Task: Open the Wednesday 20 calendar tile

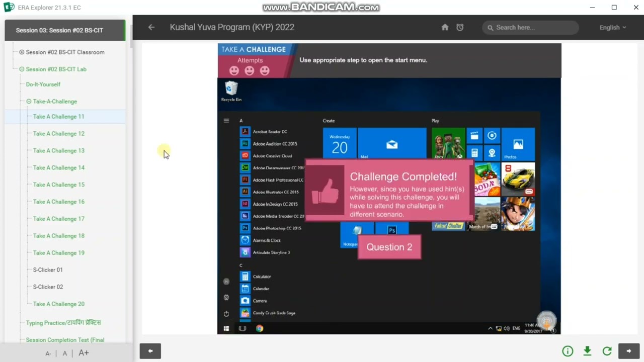Action: coord(340,144)
